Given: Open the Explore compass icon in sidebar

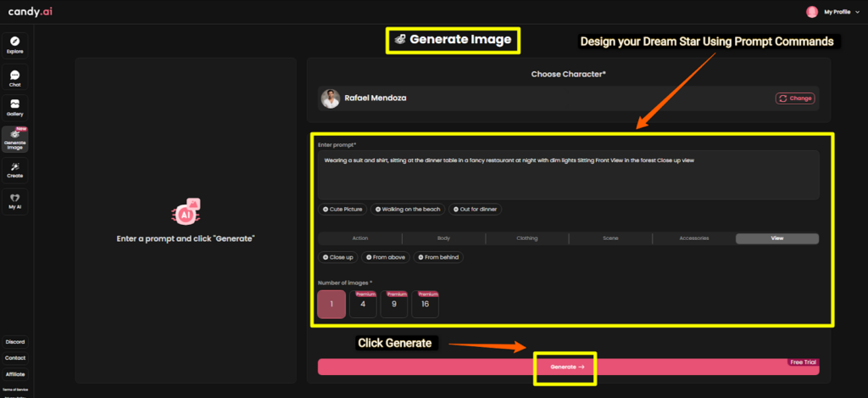Looking at the screenshot, I should tap(15, 41).
